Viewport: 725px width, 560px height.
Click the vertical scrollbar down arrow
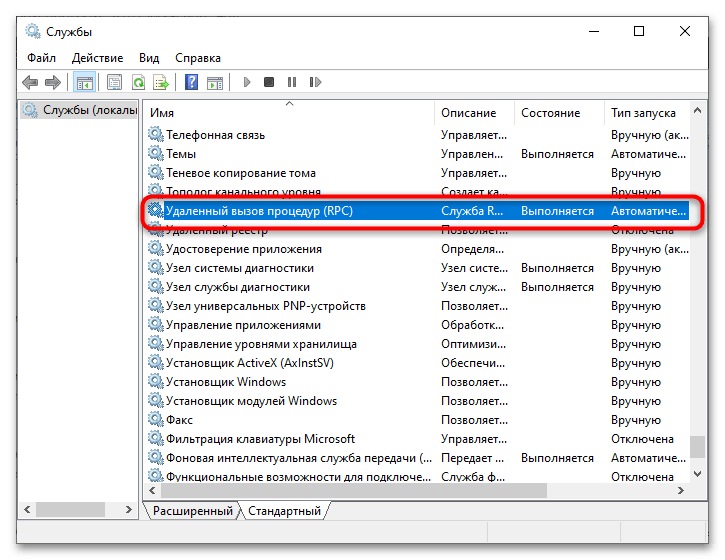pyautogui.click(x=698, y=474)
